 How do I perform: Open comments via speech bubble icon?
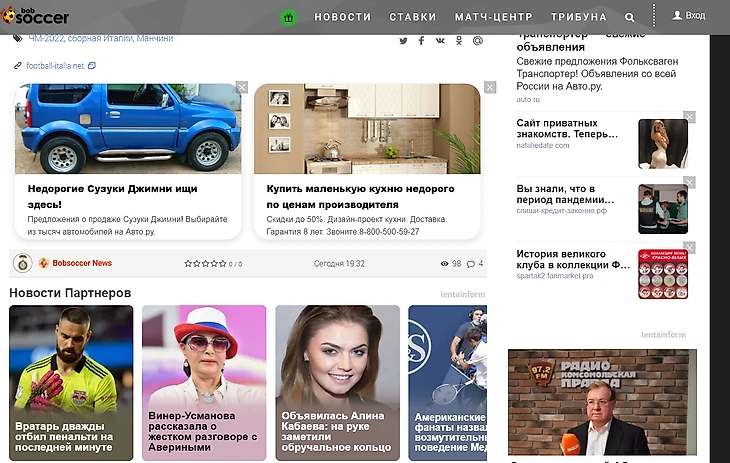click(x=471, y=264)
